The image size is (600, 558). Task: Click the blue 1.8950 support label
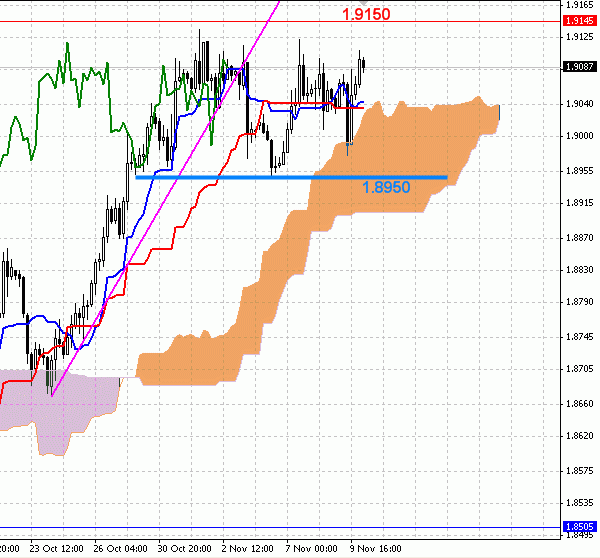pos(386,188)
